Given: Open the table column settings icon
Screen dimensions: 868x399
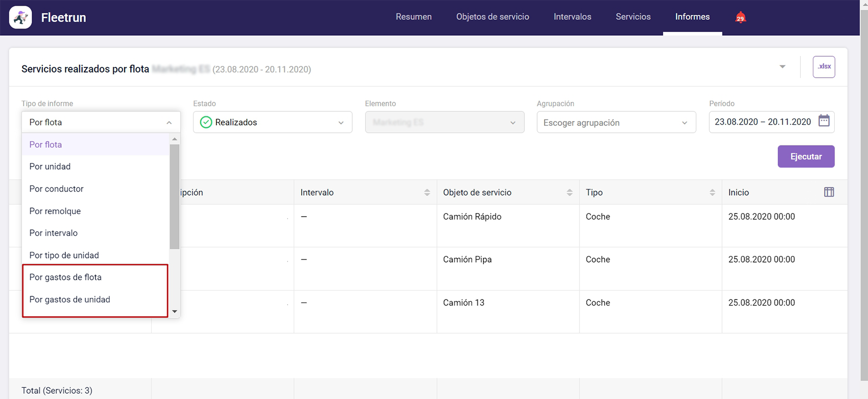Looking at the screenshot, I should [x=829, y=192].
